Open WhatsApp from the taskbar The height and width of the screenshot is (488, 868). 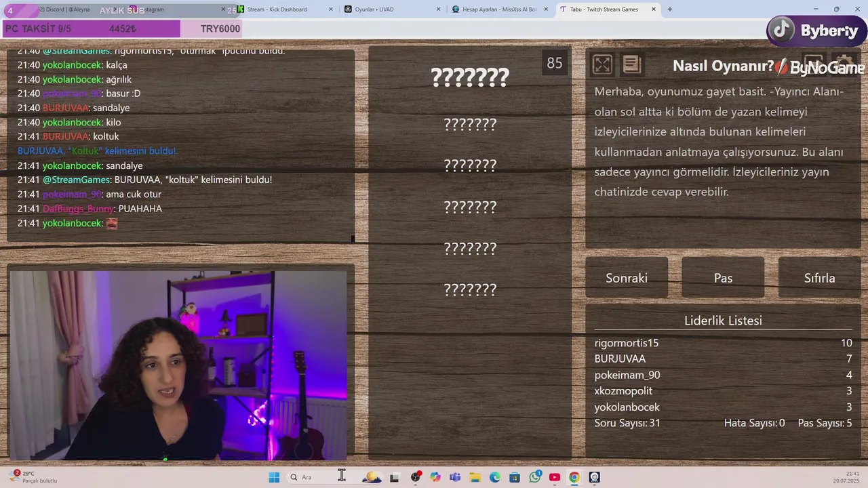pyautogui.click(x=535, y=477)
